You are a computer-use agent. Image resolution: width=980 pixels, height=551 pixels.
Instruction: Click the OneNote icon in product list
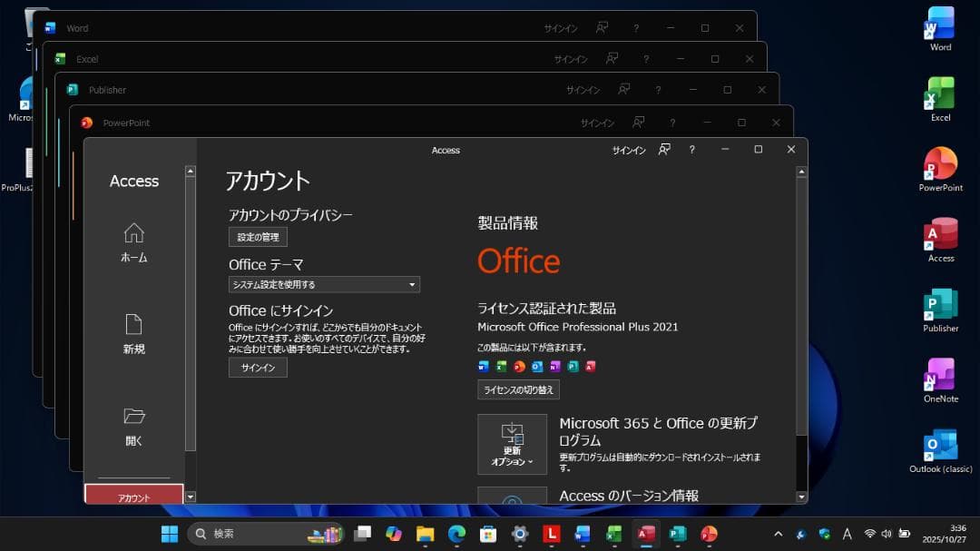(x=555, y=367)
